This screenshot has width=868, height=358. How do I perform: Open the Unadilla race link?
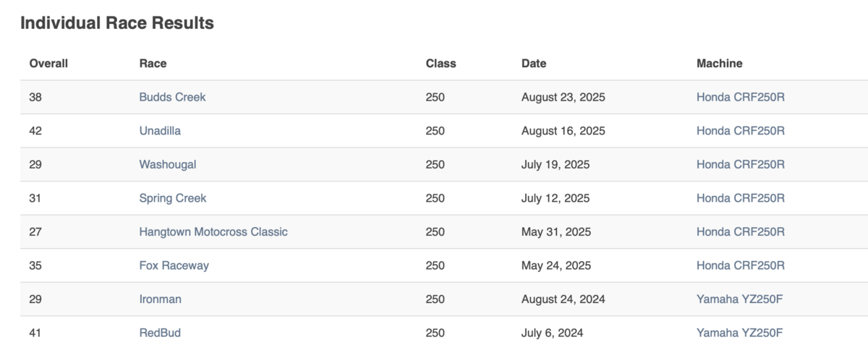(x=160, y=131)
